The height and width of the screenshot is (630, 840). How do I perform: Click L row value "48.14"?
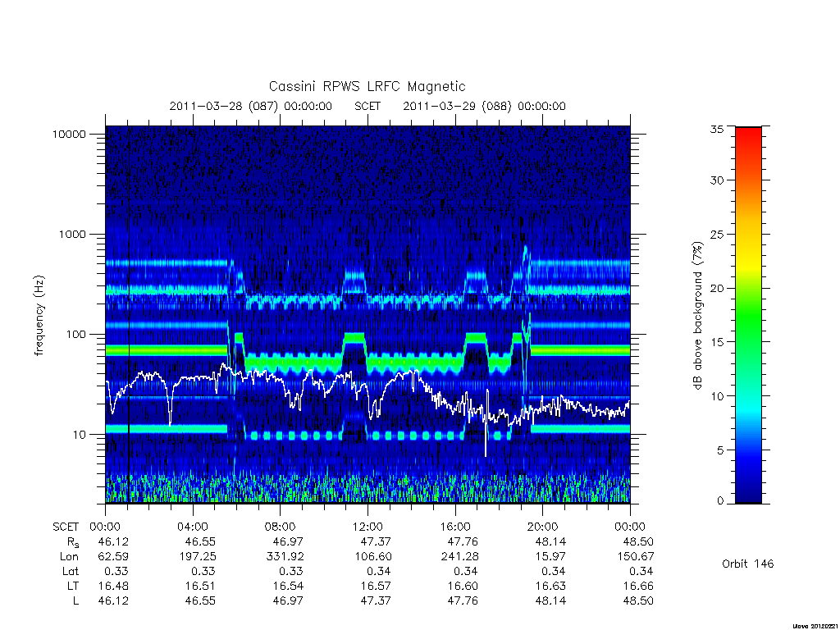(550, 601)
